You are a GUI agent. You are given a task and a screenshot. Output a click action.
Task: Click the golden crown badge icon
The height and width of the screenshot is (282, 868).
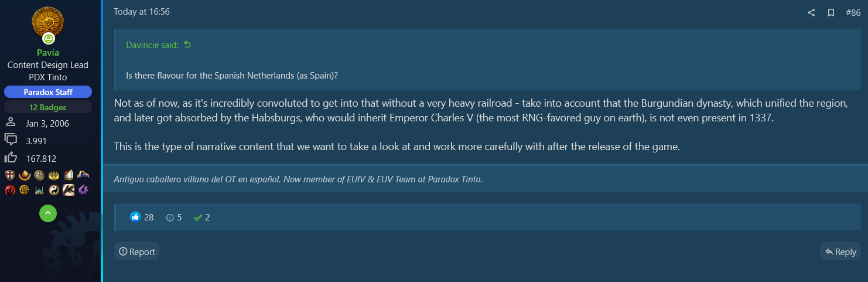(54, 175)
